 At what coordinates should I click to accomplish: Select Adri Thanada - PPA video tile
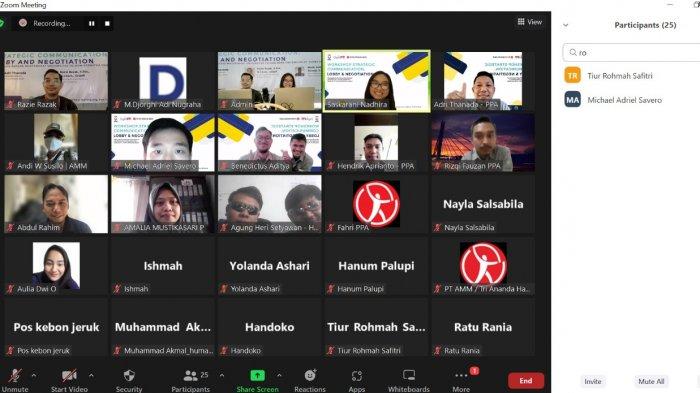(x=483, y=81)
